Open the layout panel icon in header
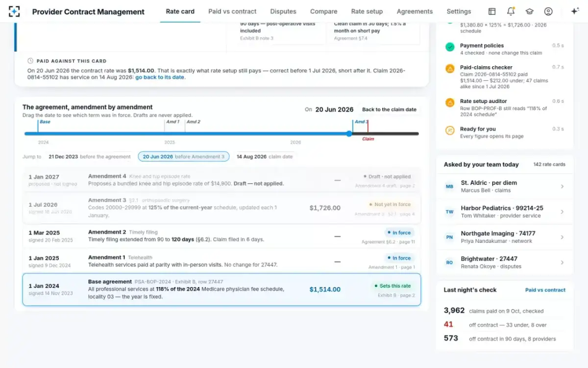Image resolution: width=588 pixels, height=368 pixels. [492, 11]
